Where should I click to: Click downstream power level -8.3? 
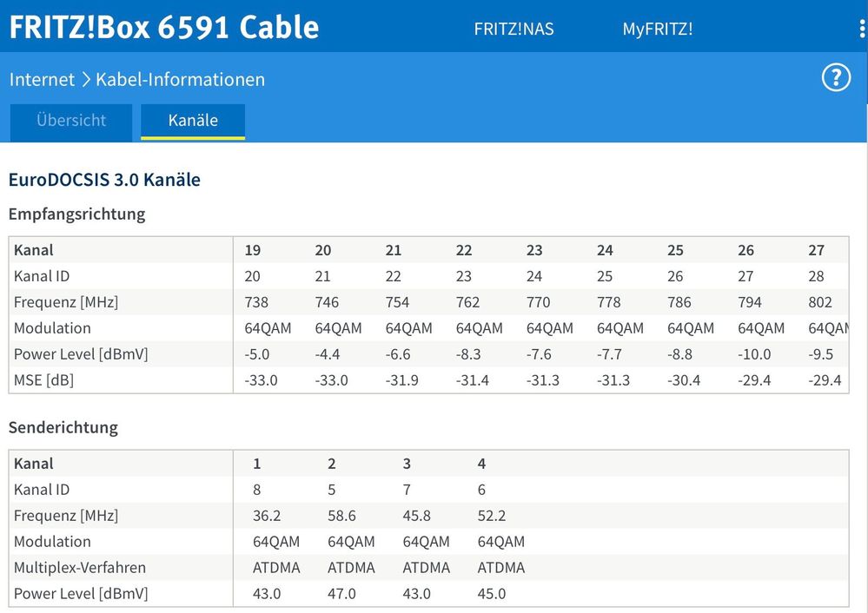[x=468, y=354]
